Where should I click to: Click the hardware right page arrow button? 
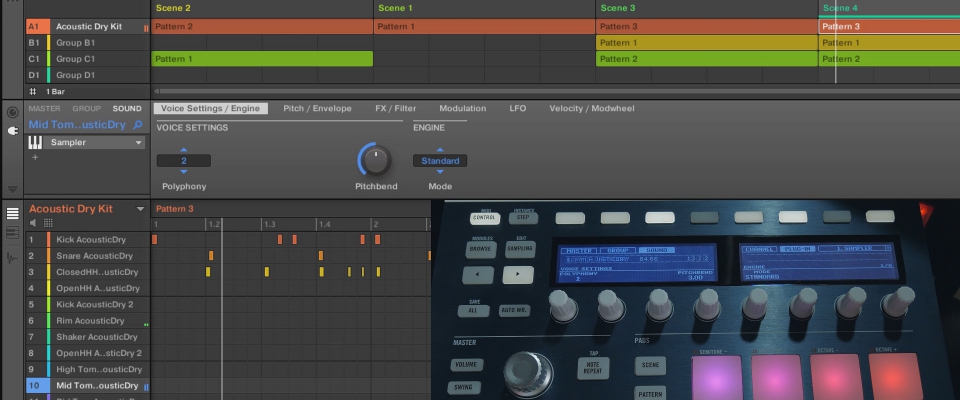coord(518,274)
